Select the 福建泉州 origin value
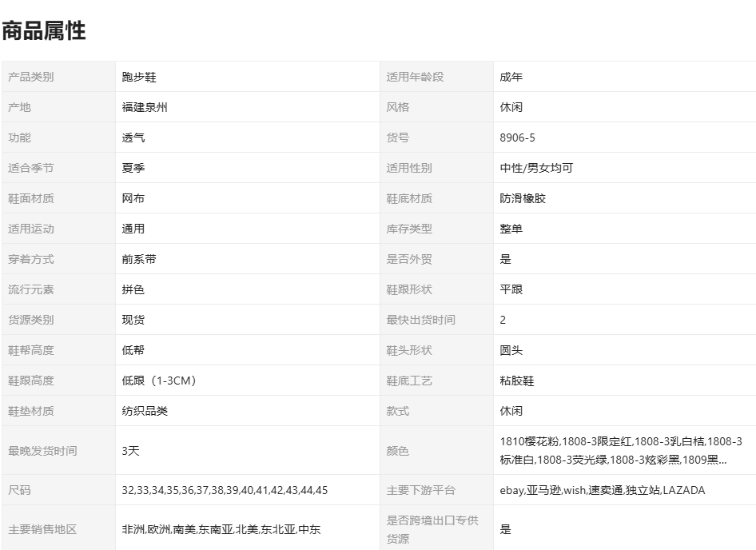756x550 pixels. click(x=145, y=107)
